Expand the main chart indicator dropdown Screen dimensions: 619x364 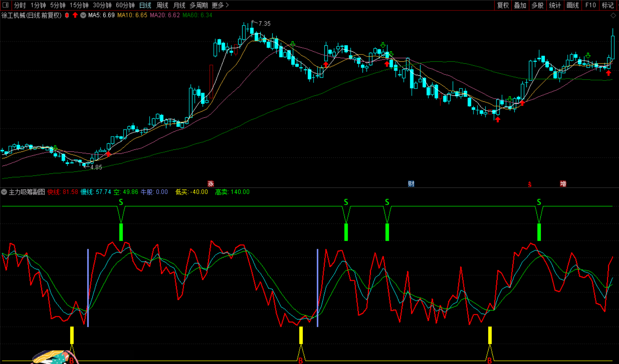[83, 15]
